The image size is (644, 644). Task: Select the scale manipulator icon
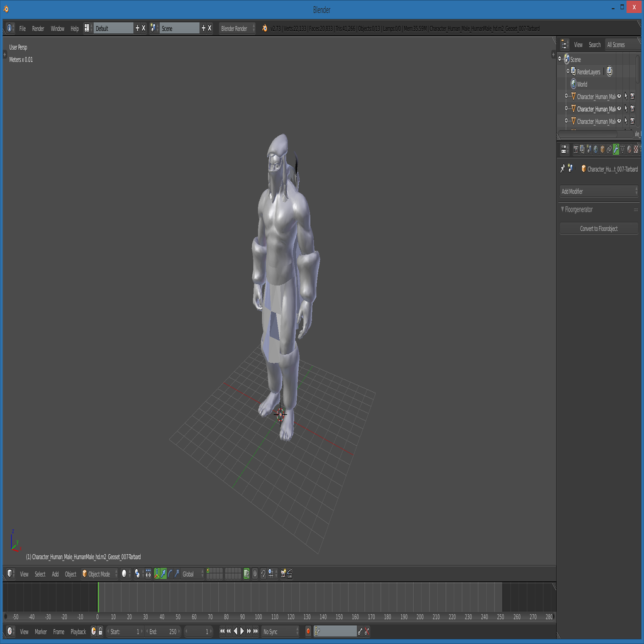pyautogui.click(x=177, y=574)
